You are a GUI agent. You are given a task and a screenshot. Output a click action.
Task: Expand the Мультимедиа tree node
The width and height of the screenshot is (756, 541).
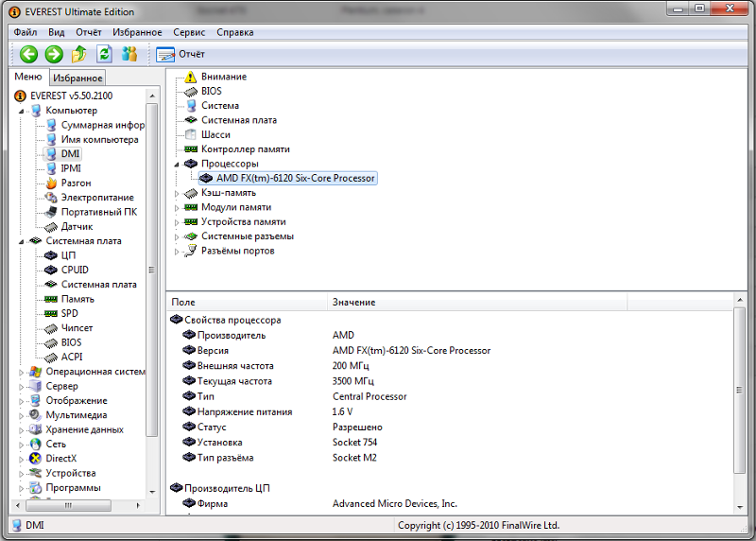[x=21, y=415]
